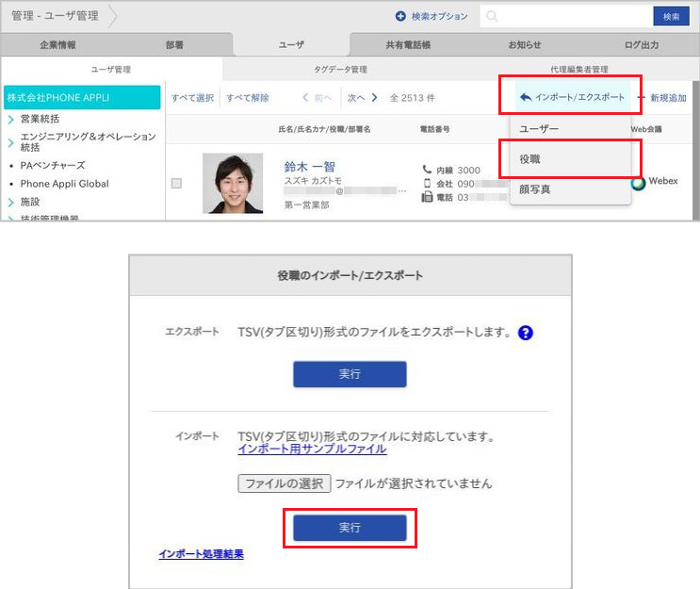
Task: Click the 全 2513 件 count text
Action: pyautogui.click(x=412, y=98)
